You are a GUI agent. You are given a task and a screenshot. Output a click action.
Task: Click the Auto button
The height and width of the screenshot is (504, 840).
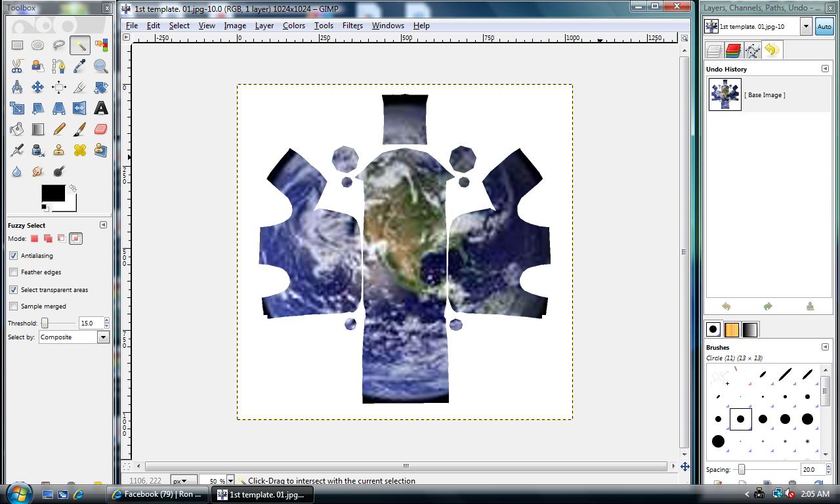click(824, 26)
